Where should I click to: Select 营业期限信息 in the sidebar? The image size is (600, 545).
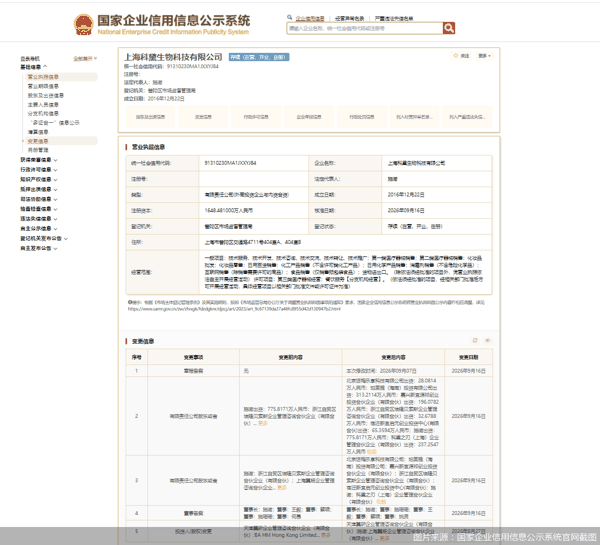point(43,86)
